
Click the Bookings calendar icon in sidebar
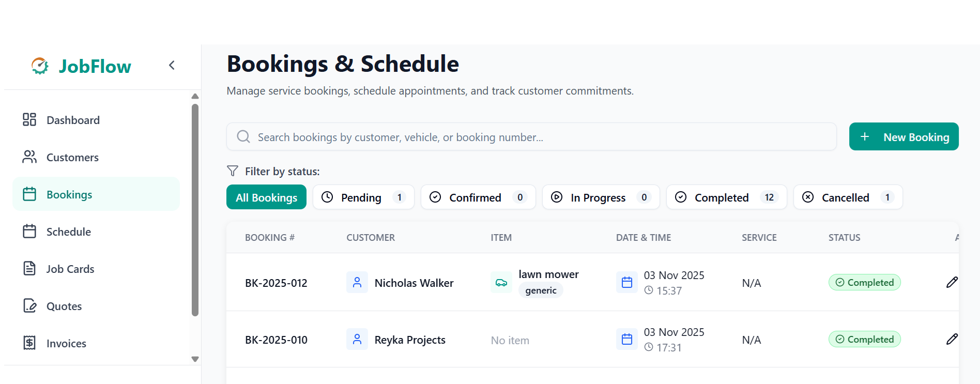29,194
